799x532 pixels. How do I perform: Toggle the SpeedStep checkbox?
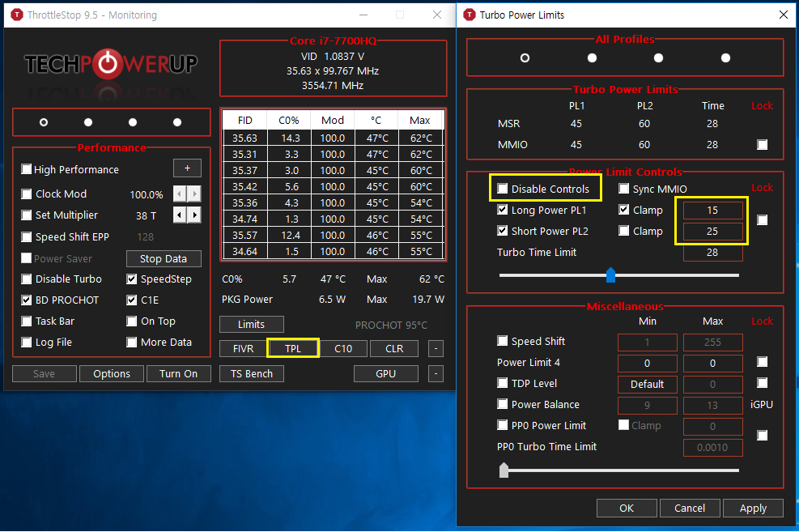131,279
